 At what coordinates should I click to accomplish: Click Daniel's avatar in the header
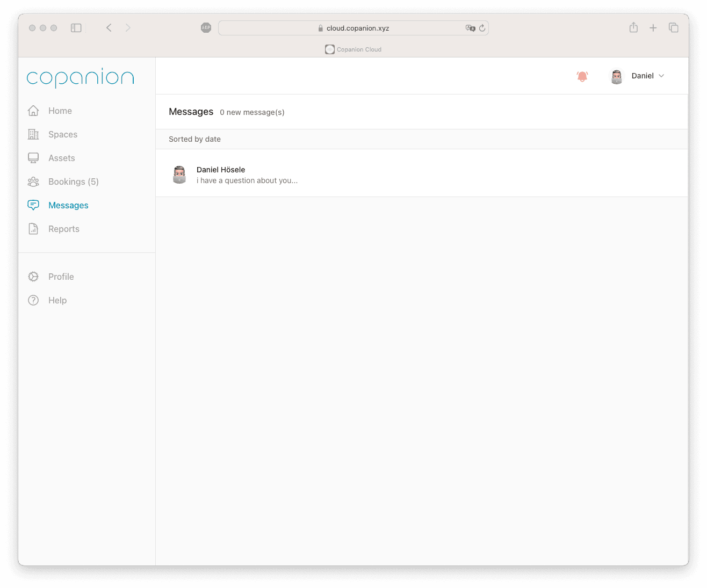click(x=616, y=76)
